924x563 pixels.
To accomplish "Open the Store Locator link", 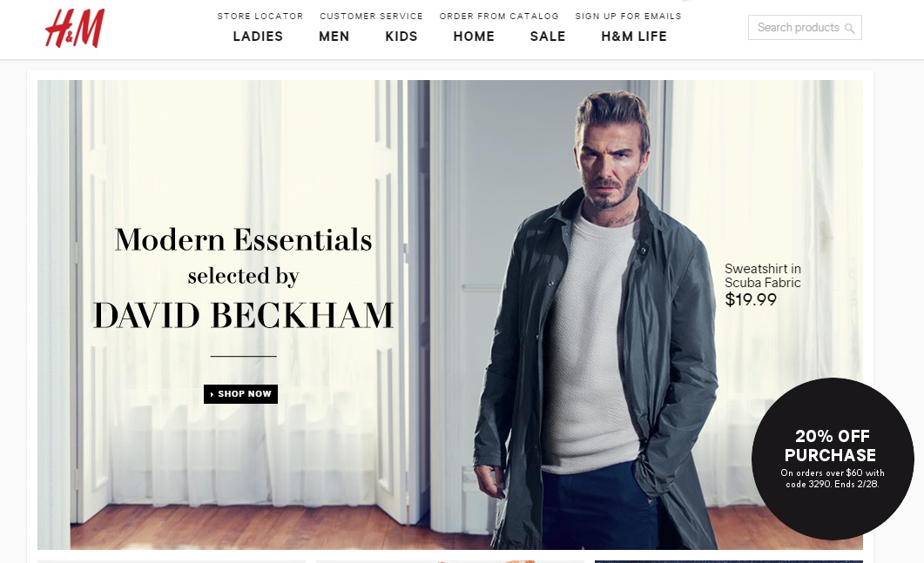I will coord(260,16).
